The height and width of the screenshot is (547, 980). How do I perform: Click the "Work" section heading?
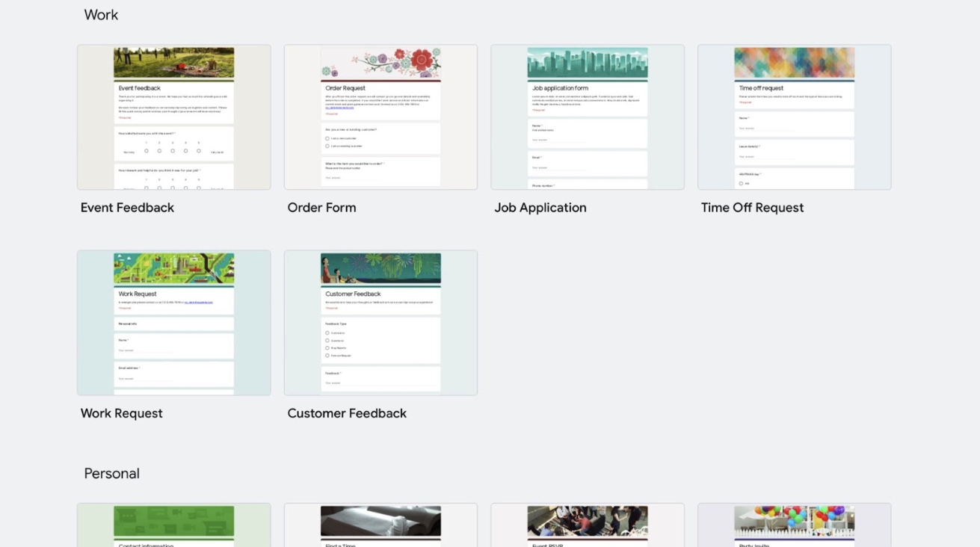(101, 15)
